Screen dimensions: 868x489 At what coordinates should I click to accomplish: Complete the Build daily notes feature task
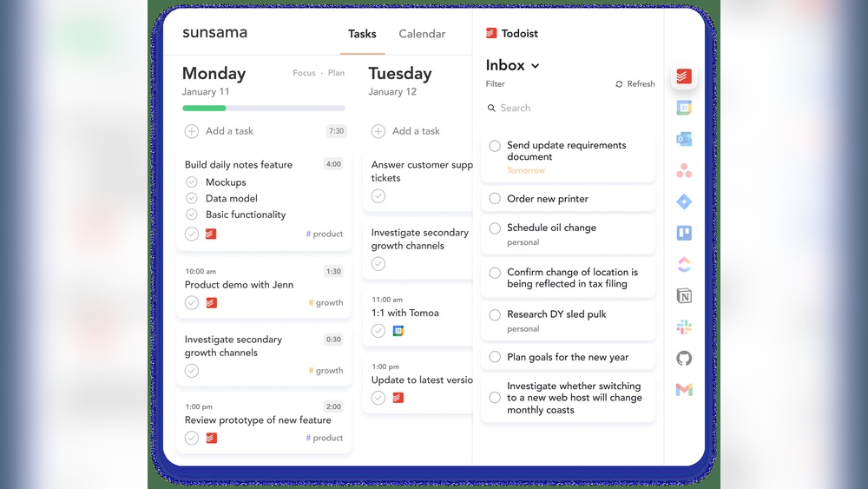click(x=192, y=234)
